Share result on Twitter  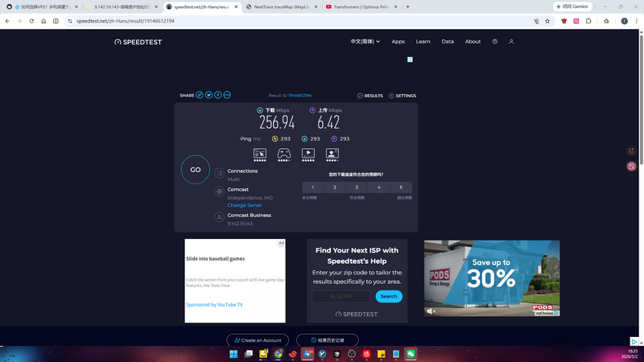point(208,95)
